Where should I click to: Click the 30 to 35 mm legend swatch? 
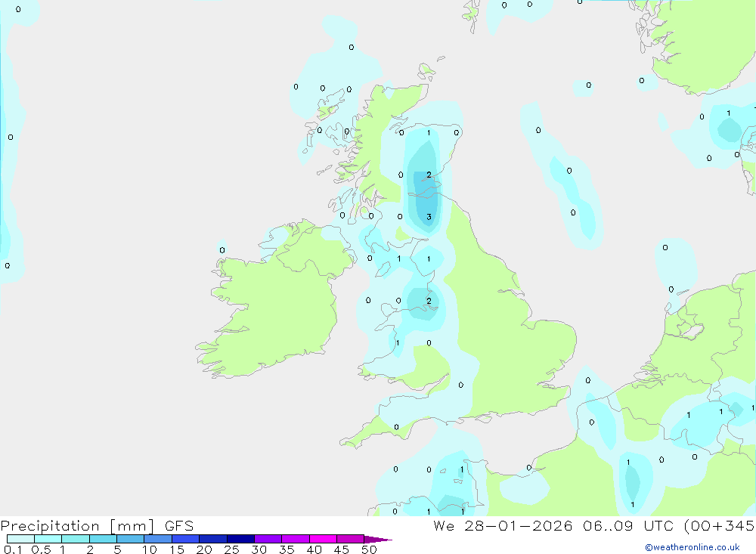point(268,539)
